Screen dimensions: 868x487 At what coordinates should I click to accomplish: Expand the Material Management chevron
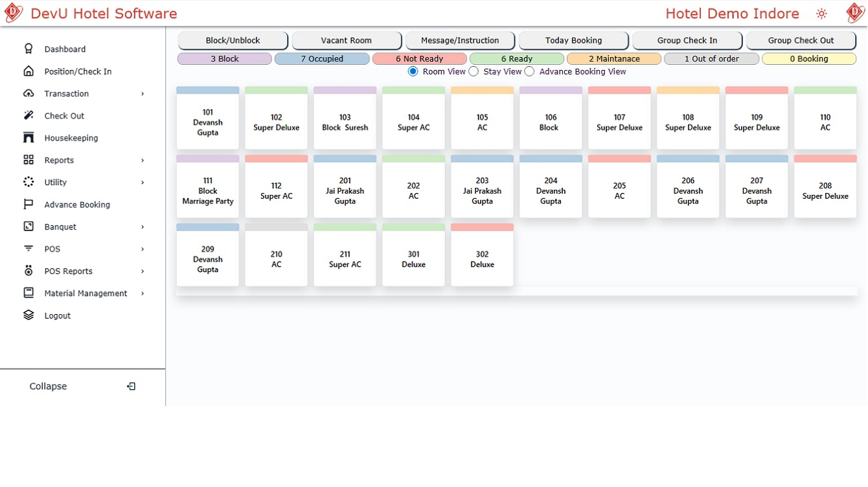(143, 293)
